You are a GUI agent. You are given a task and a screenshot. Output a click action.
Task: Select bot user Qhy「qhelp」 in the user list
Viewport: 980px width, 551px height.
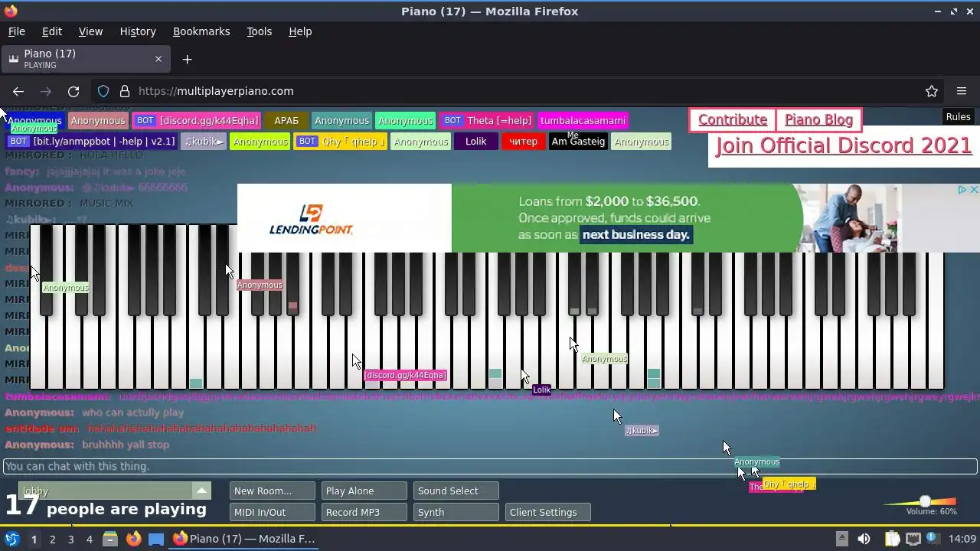[x=340, y=142]
